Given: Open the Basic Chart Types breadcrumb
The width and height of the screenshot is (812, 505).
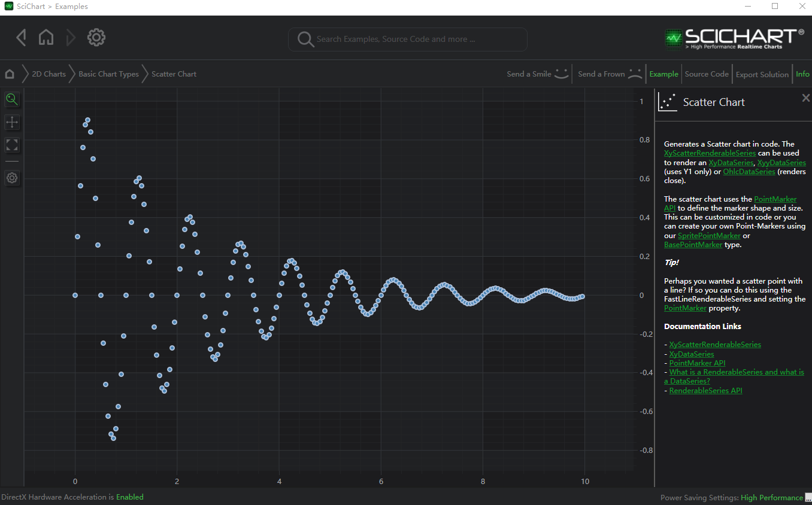Looking at the screenshot, I should coord(108,74).
